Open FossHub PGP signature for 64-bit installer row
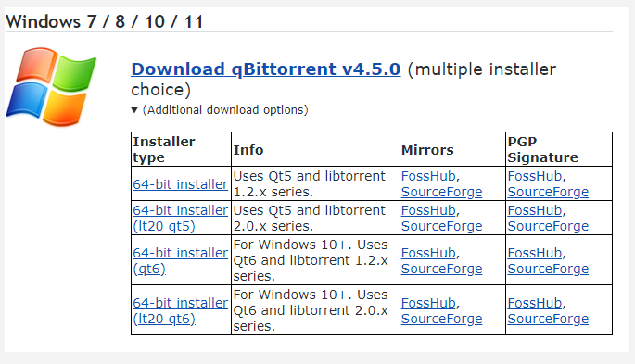This screenshot has width=635, height=364. pyautogui.click(x=535, y=176)
